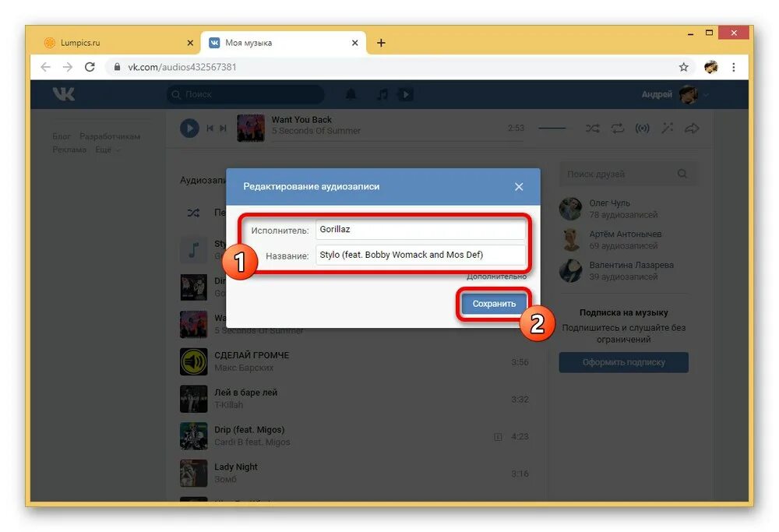Play the track СДЕЛАЙ ГРОМЧЕ
The image size is (779, 532).
pyautogui.click(x=193, y=361)
